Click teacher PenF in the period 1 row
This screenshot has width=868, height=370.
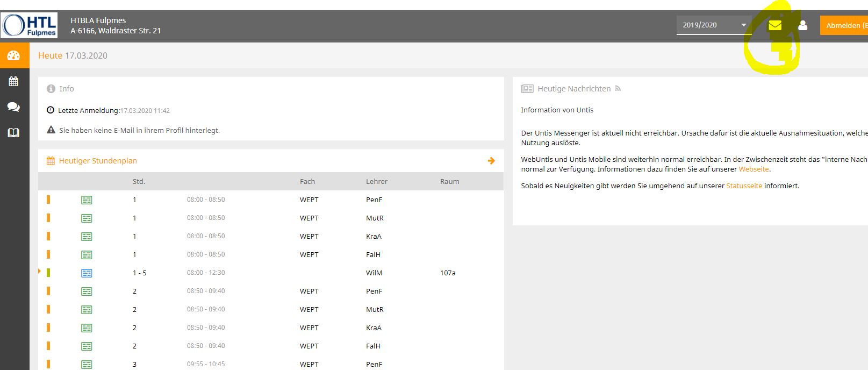click(374, 200)
